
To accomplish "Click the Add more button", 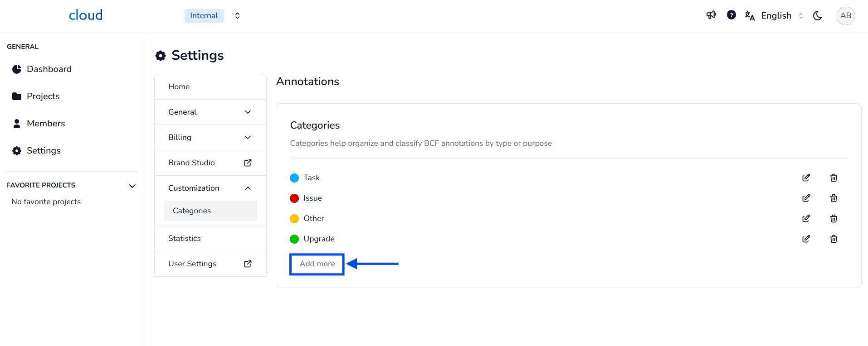I will 317,264.
